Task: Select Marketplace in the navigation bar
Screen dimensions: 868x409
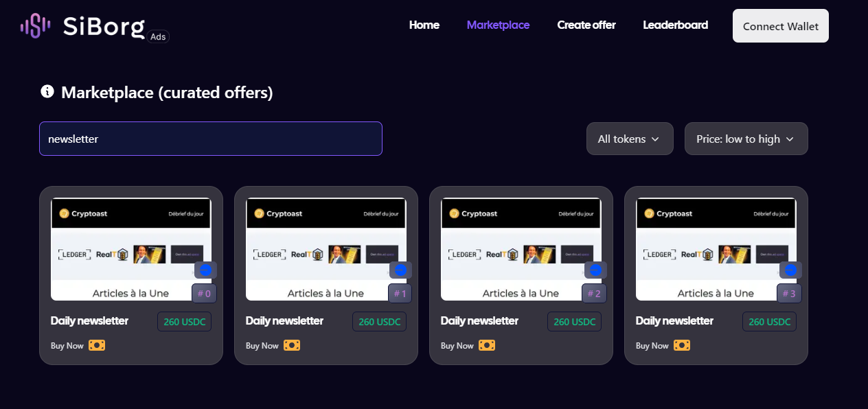Action: [498, 25]
